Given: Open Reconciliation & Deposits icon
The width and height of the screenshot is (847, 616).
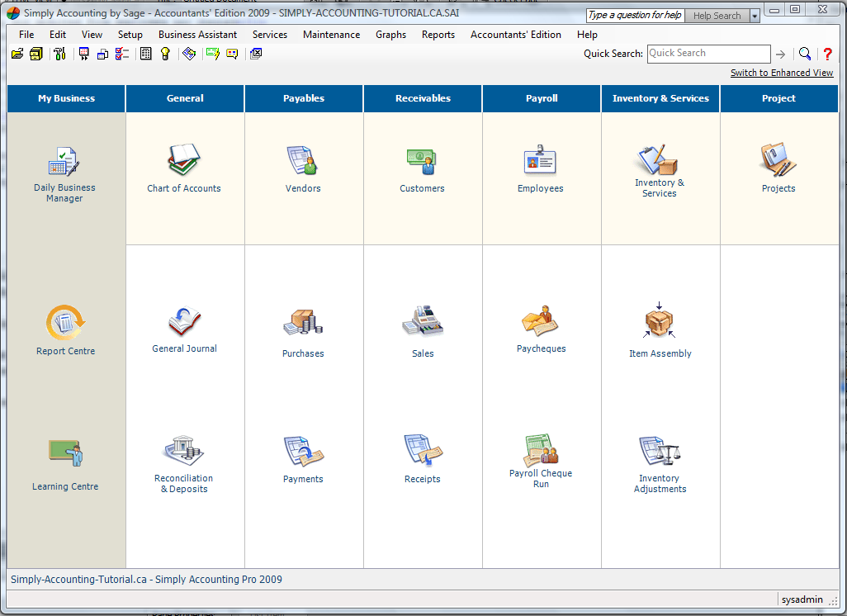Looking at the screenshot, I should coord(183,451).
